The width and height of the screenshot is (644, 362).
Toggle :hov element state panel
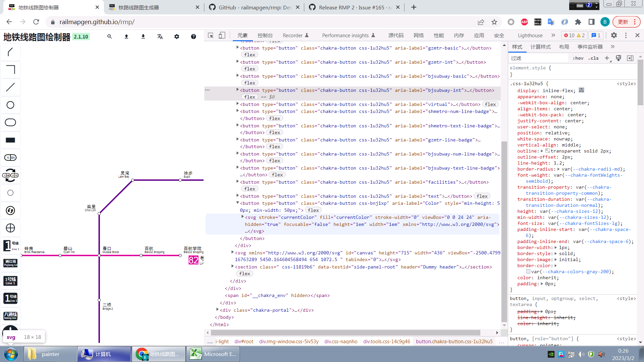[578, 58]
